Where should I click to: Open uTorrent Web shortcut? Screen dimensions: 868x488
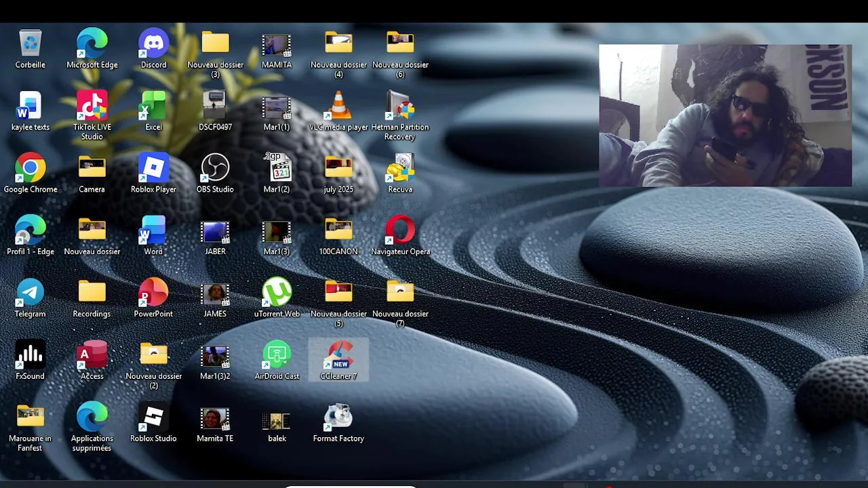point(277,293)
